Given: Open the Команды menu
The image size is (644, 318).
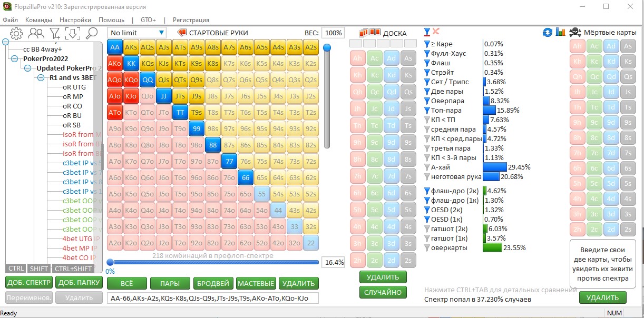Looking at the screenshot, I should point(38,20).
